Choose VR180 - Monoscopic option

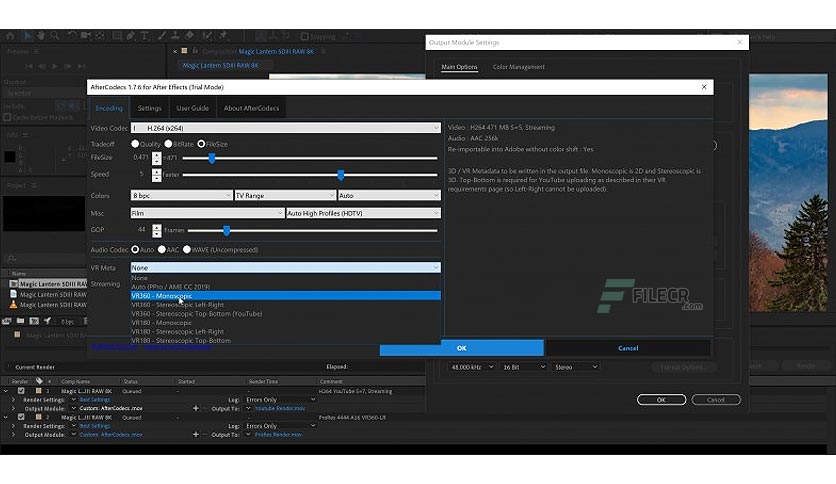[286, 322]
